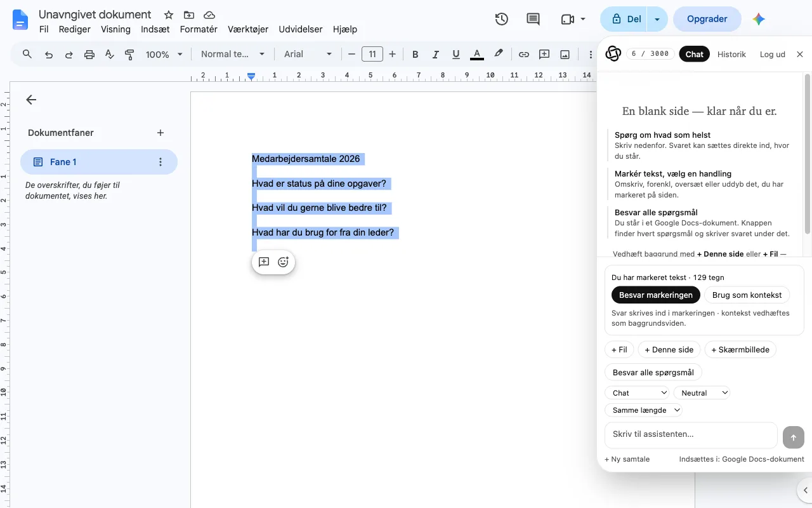812x508 pixels.
Task: Print the document
Action: 89,55
